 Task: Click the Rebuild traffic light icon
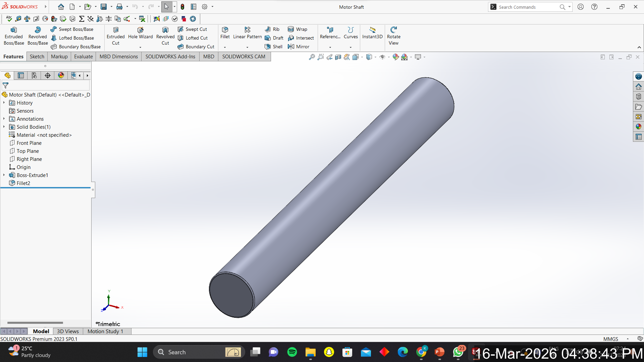[x=182, y=7]
